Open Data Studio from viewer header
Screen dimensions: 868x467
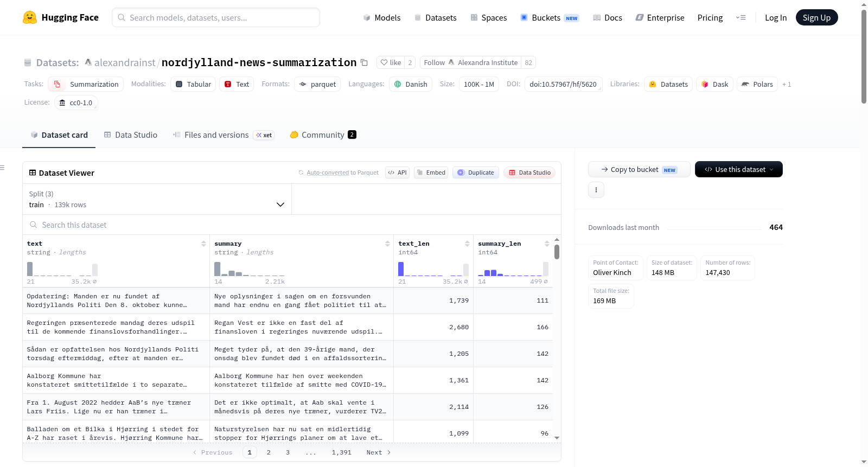(x=529, y=172)
